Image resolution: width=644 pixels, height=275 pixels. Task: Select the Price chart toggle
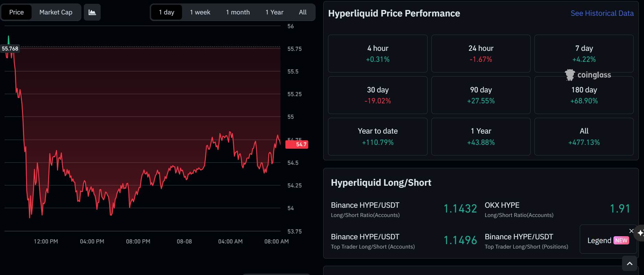coord(16,12)
